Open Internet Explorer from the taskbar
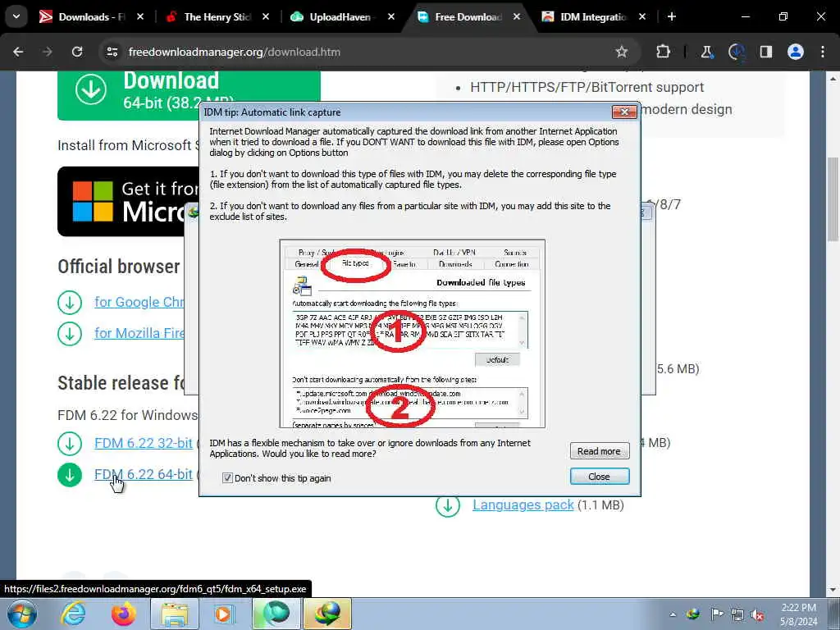 pos(73,614)
